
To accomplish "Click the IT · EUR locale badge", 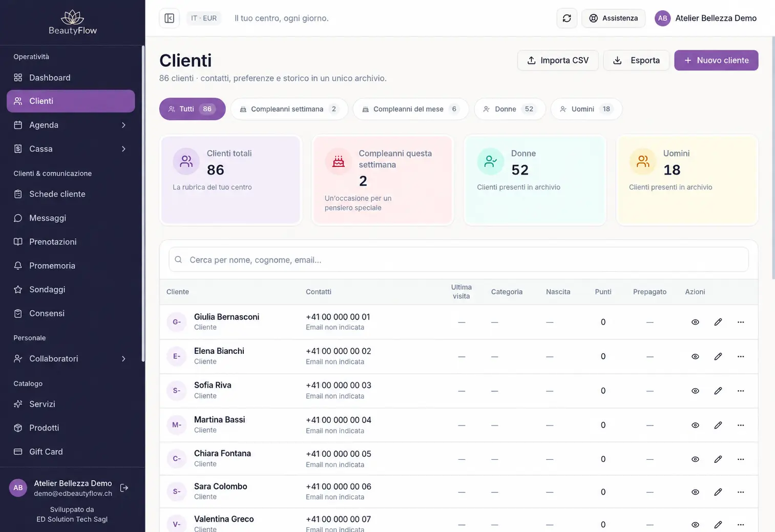I will [x=204, y=18].
